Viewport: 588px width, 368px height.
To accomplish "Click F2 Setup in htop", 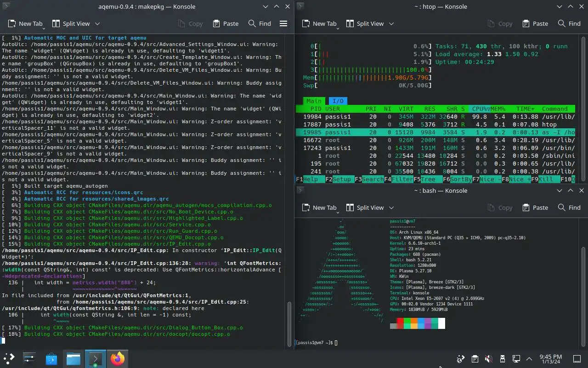I will click(339, 179).
